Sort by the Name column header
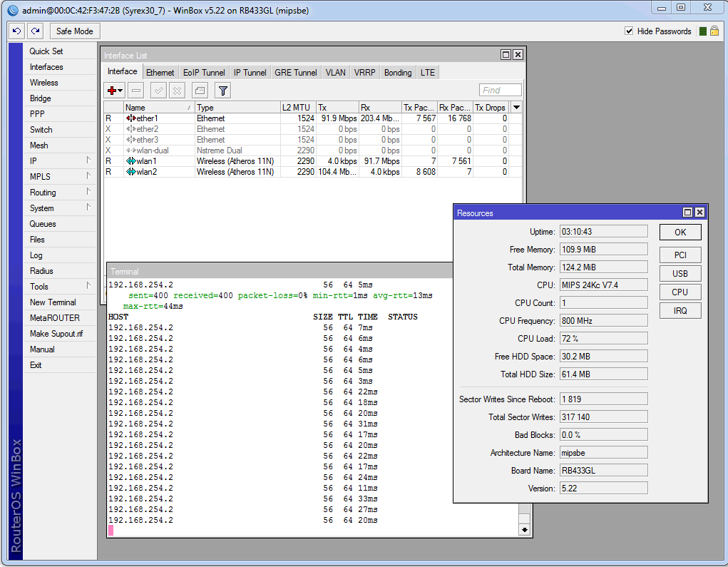728x567 pixels. [159, 107]
